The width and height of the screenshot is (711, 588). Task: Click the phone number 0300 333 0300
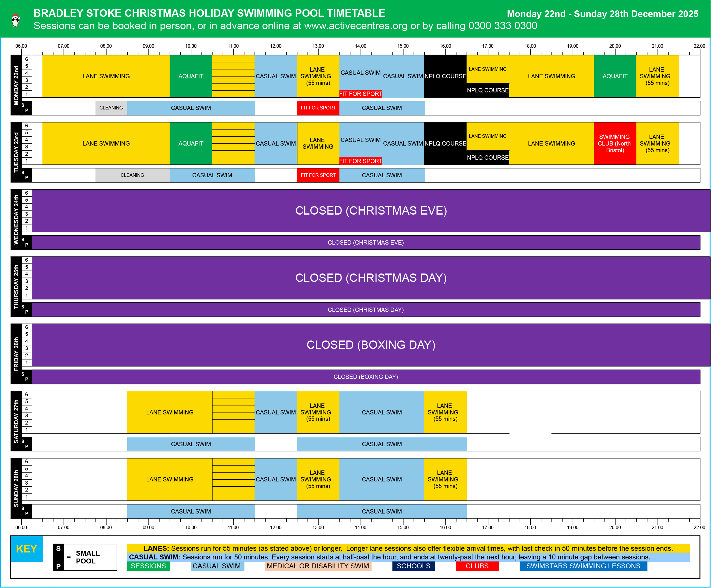click(503, 25)
